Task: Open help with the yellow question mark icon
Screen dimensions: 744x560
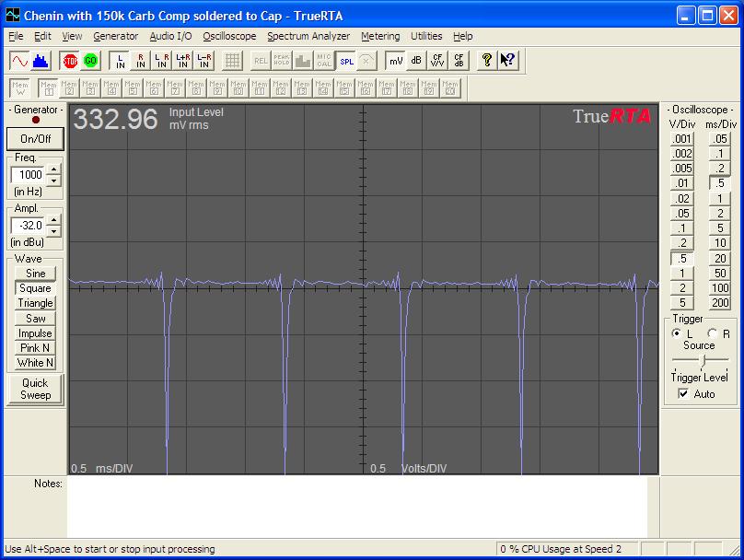Action: coord(486,61)
